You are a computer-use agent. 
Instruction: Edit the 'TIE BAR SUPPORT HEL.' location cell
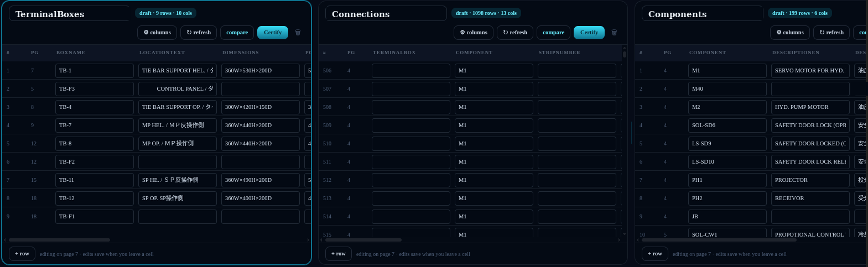point(178,71)
